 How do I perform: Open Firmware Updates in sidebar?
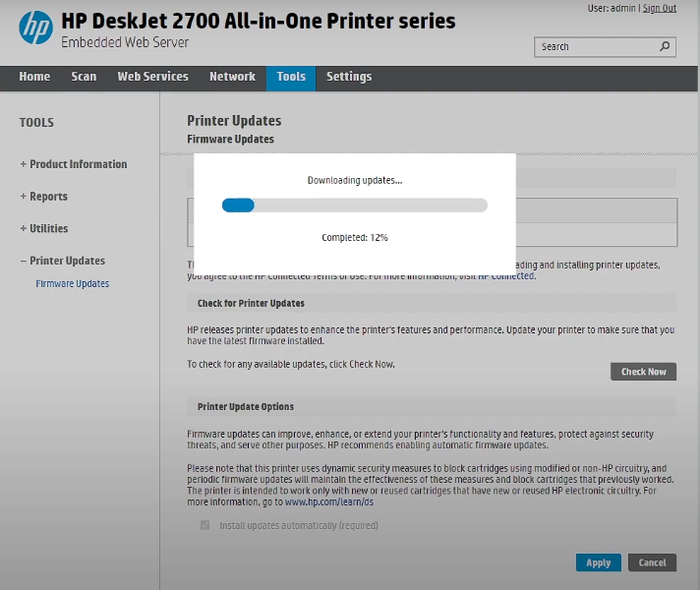pyautogui.click(x=73, y=283)
